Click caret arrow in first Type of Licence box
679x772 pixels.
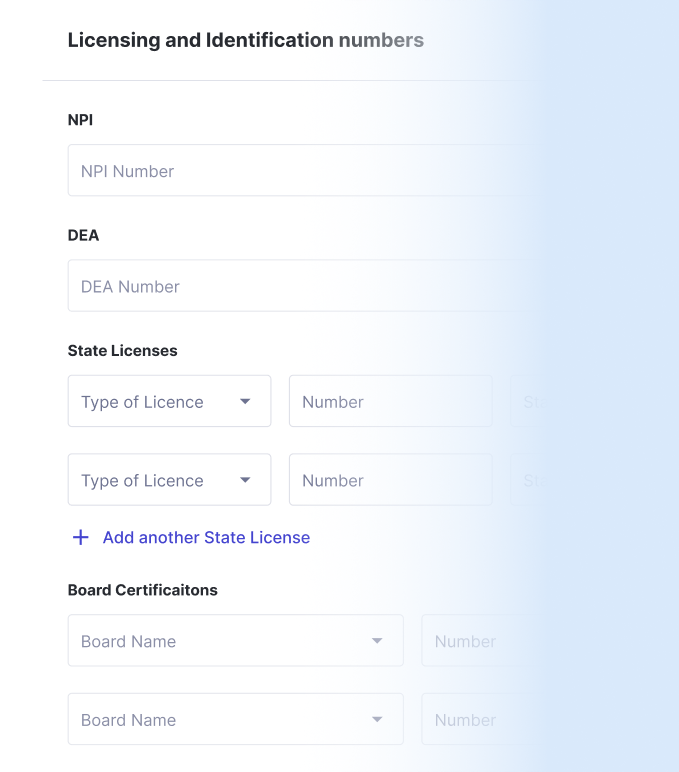245,401
